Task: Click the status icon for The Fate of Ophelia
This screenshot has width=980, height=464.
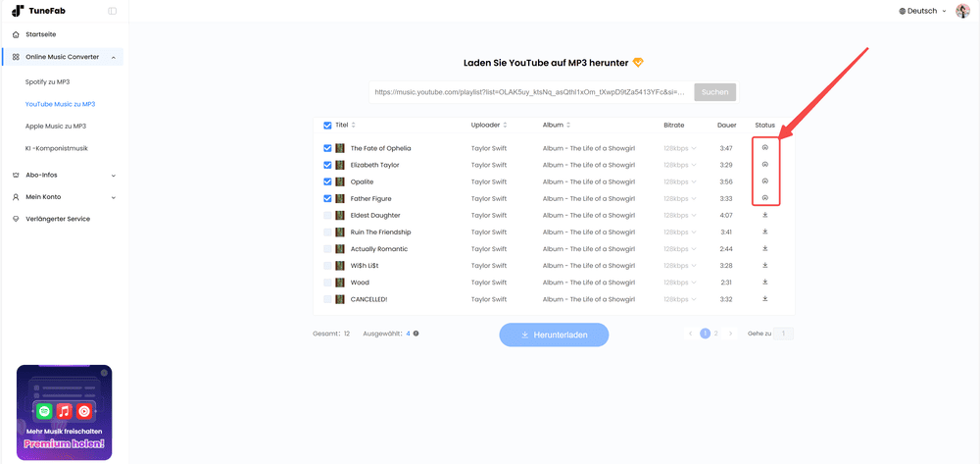Action: [x=764, y=147]
